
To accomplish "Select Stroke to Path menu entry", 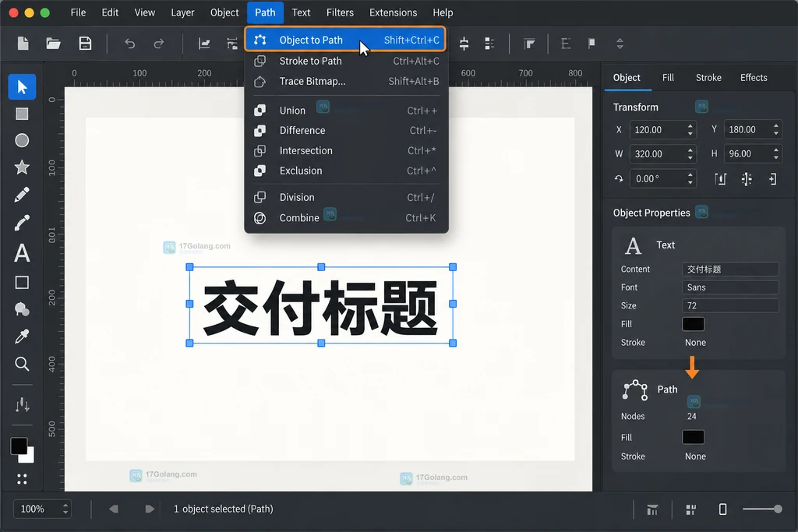I will tap(345, 61).
